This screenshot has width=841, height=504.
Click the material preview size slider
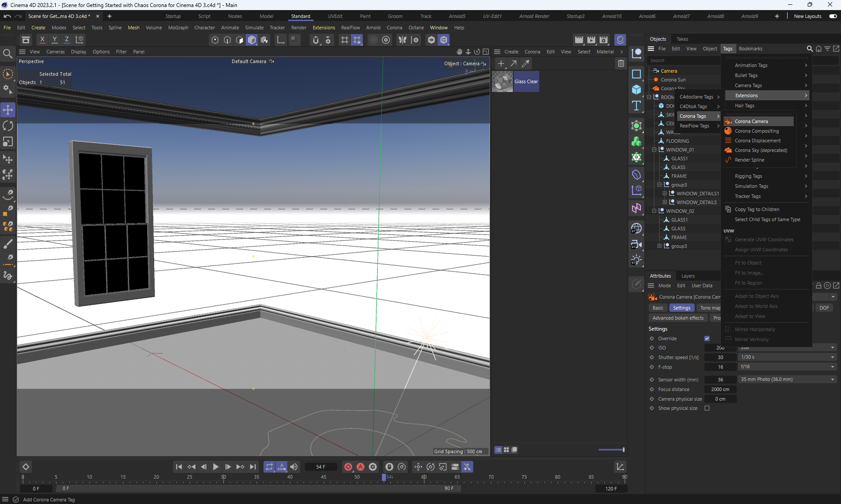[611, 450]
